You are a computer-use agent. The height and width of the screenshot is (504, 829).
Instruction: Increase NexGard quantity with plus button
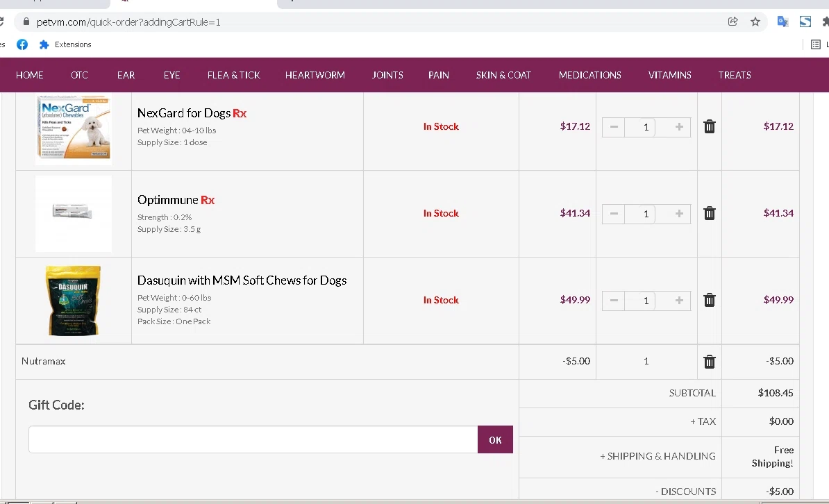pos(679,127)
